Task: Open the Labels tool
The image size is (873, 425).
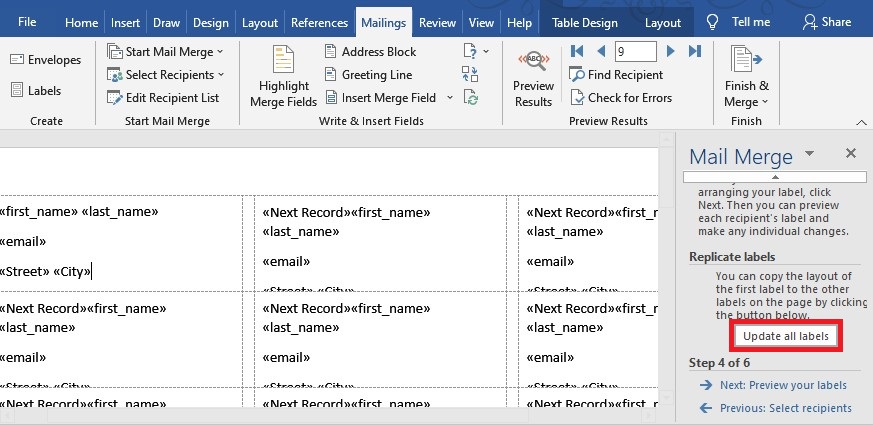Action: coord(36,90)
